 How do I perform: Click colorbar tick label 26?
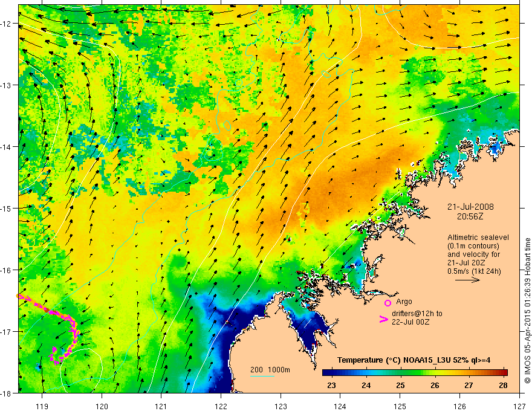click(435, 385)
